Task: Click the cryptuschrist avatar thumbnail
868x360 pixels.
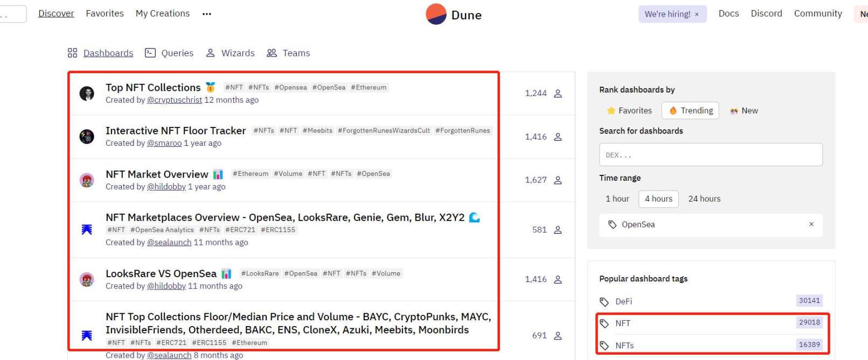Action: click(x=87, y=94)
